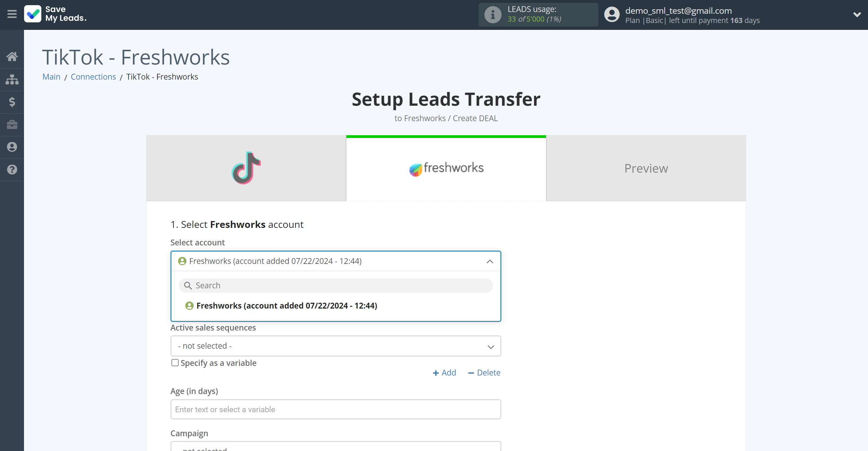The image size is (868, 451).
Task: Enable the leads usage info toggle
Action: (x=490, y=14)
